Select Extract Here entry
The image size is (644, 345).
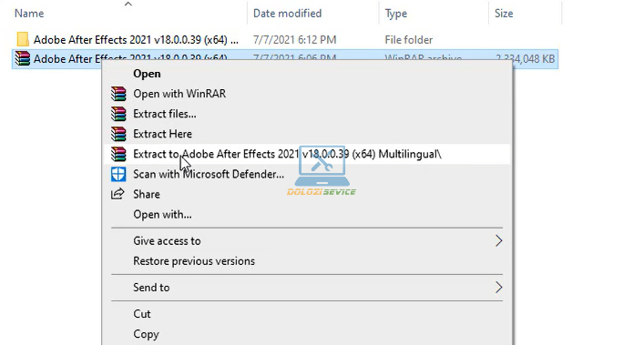163,134
